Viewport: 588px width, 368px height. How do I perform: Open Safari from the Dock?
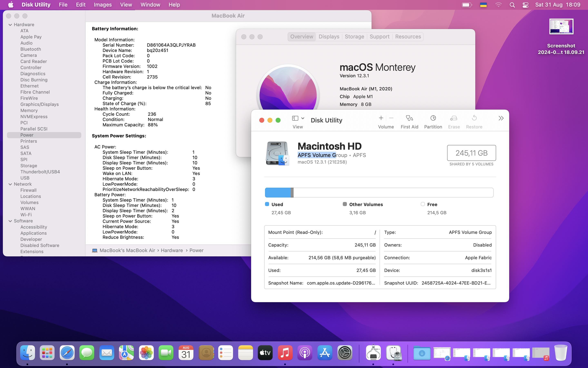(x=67, y=352)
